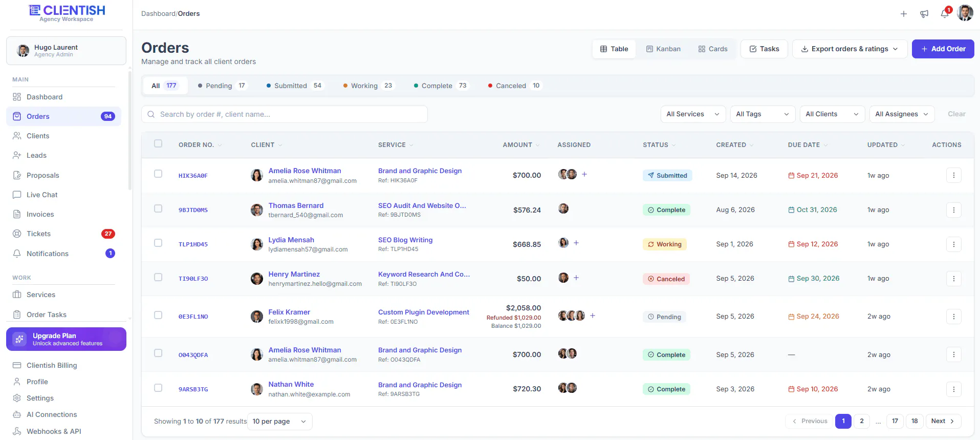Open client Thomas Bernard link

click(x=296, y=205)
